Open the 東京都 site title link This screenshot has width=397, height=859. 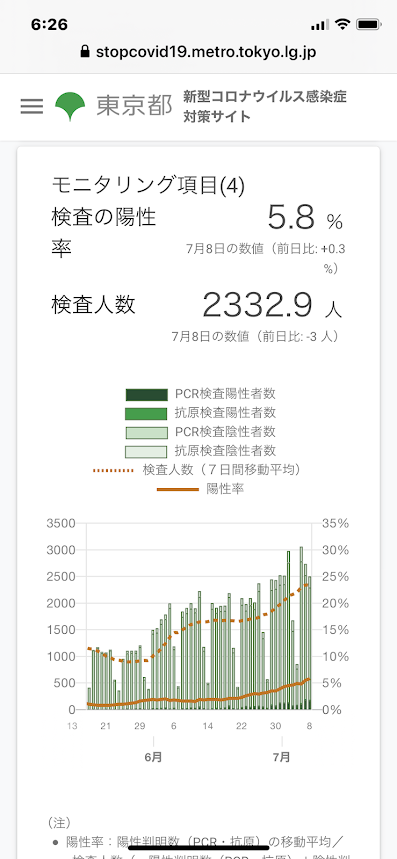tap(134, 106)
